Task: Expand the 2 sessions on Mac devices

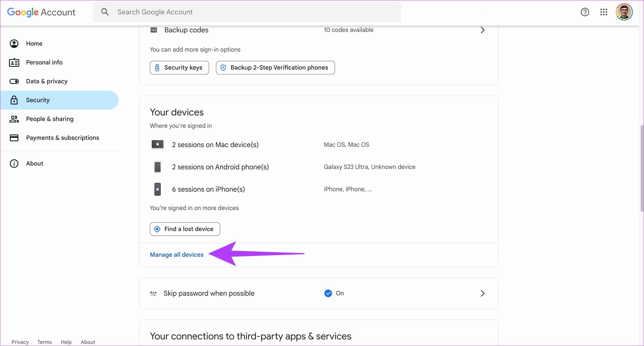Action: (215, 145)
